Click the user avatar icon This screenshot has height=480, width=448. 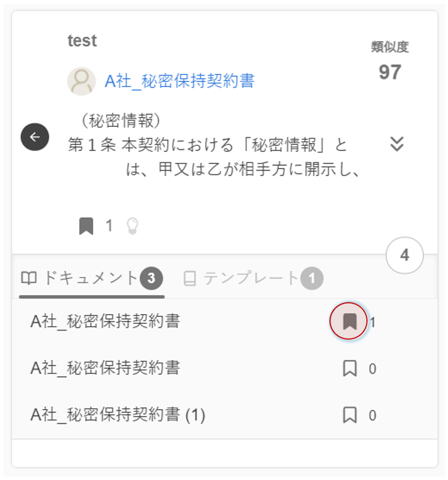(x=81, y=82)
